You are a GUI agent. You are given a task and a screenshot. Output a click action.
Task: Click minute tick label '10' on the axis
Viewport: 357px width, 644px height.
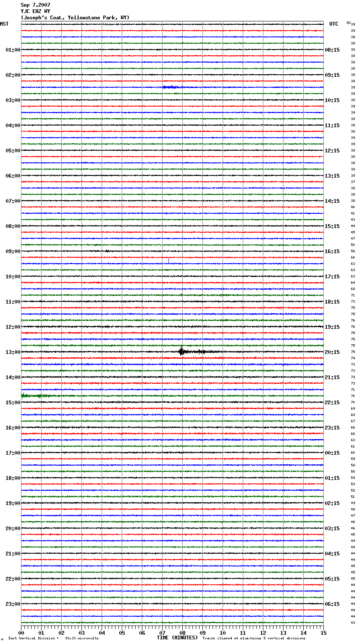(223, 633)
